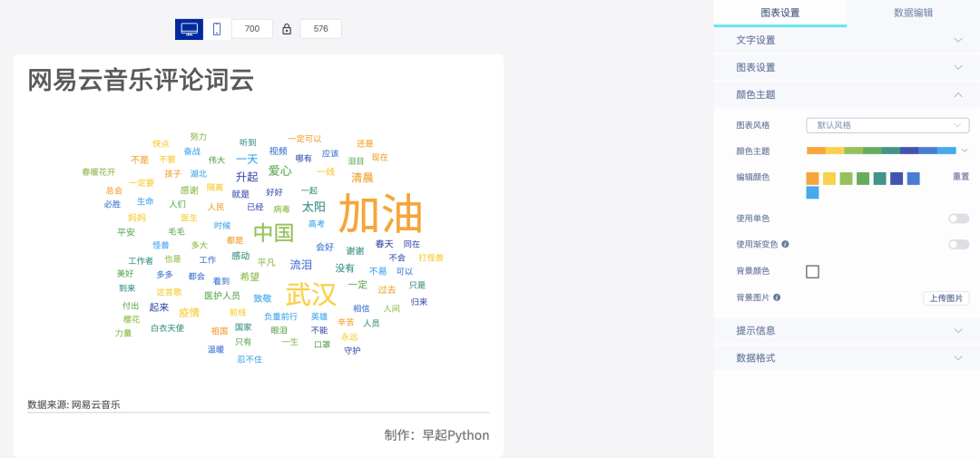Edit the medium blue color swatch
Viewport: 980px width, 458px height.
[x=914, y=179]
